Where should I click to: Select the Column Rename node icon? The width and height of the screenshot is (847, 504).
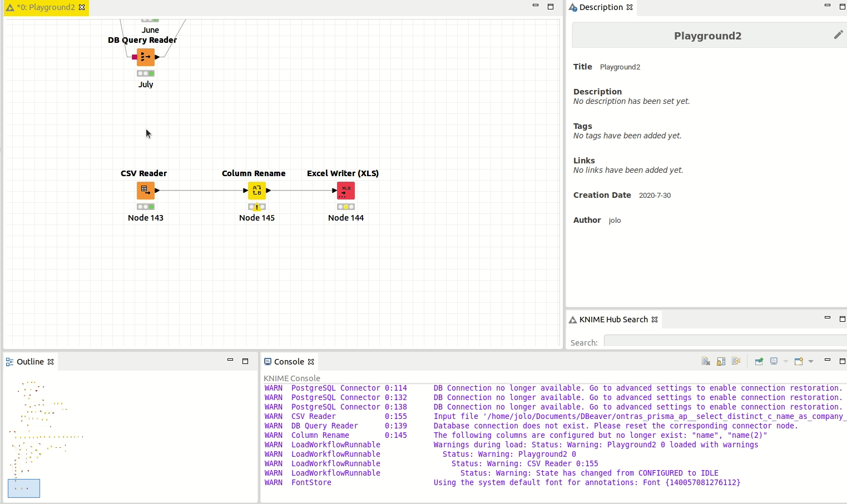pyautogui.click(x=256, y=191)
